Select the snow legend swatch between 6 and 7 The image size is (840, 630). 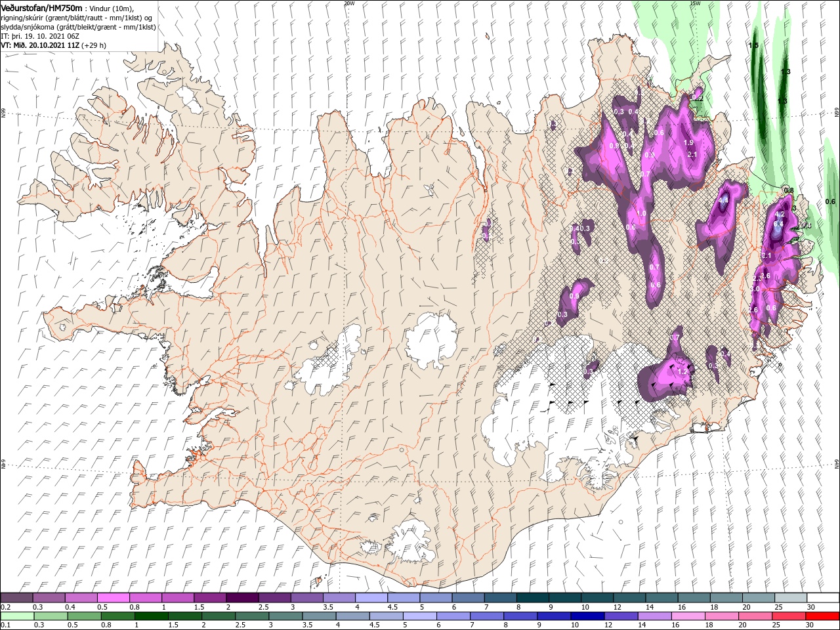[468, 598]
